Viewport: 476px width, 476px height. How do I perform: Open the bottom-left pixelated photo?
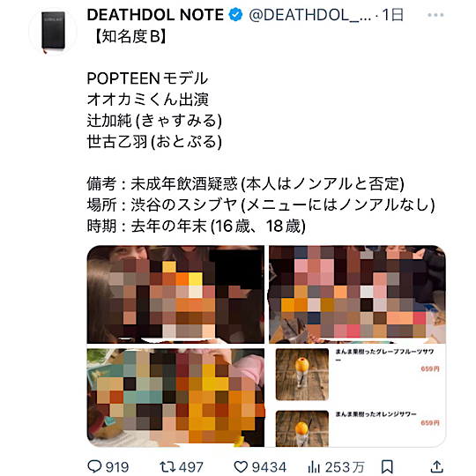pos(175,398)
